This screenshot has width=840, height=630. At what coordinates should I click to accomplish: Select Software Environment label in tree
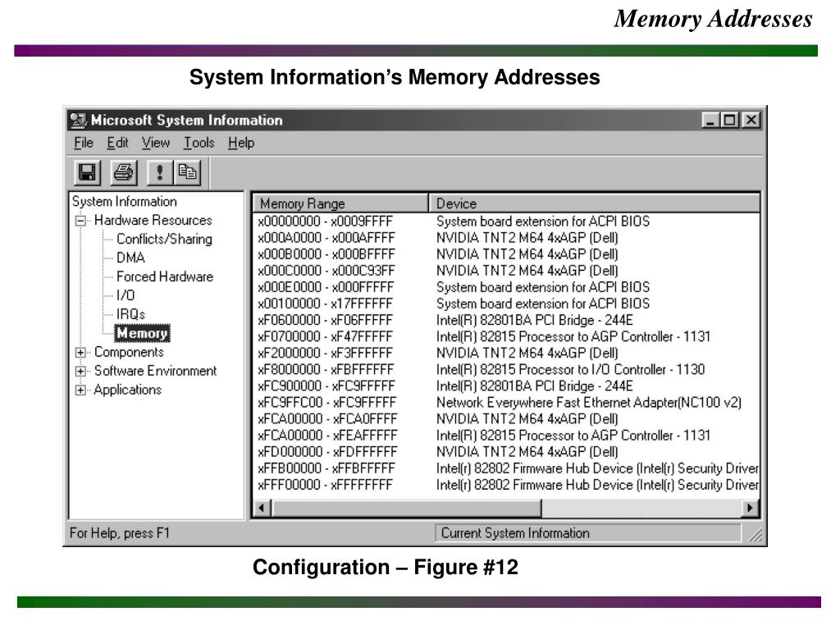coord(155,371)
